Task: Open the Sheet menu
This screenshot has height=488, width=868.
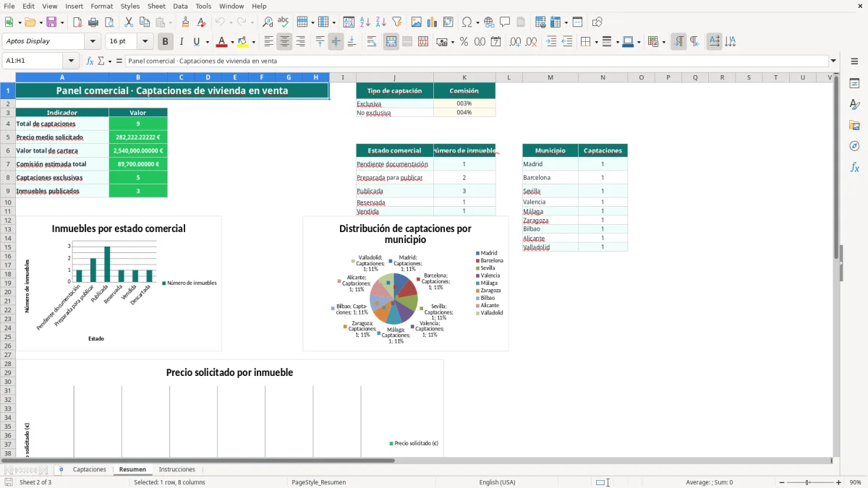Action: pos(156,6)
